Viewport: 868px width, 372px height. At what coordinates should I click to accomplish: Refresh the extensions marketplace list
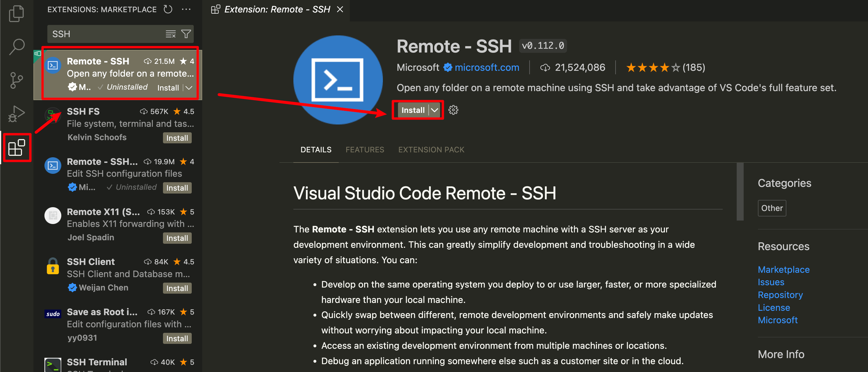168,9
